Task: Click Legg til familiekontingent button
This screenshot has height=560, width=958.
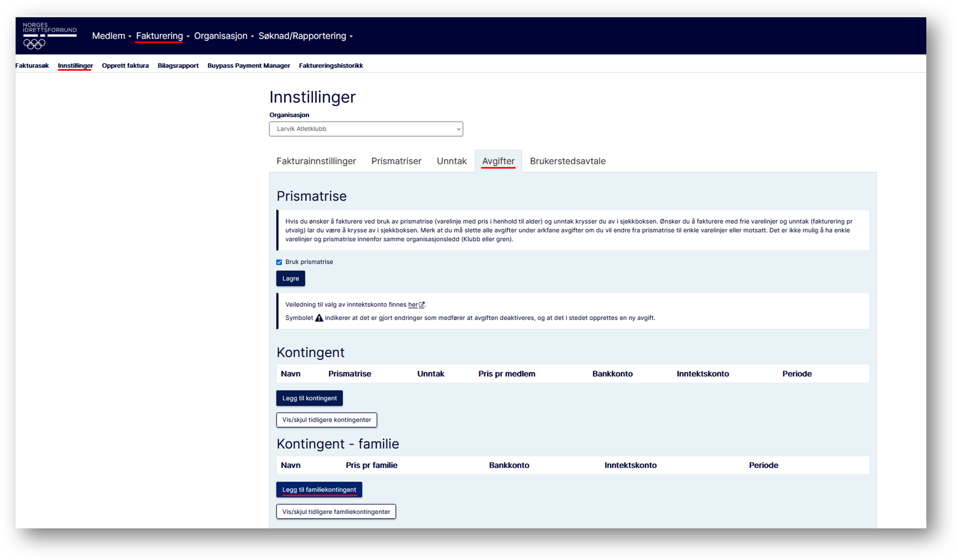Action: pos(319,490)
